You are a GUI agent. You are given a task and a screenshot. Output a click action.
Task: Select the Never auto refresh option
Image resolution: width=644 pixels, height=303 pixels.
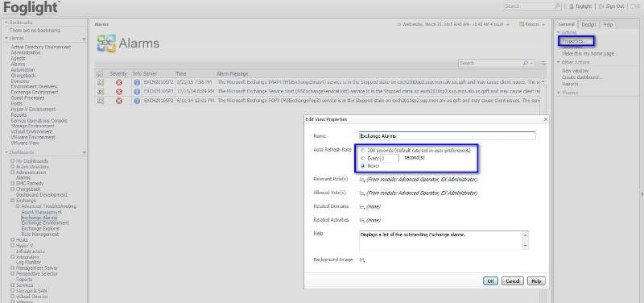click(363, 166)
